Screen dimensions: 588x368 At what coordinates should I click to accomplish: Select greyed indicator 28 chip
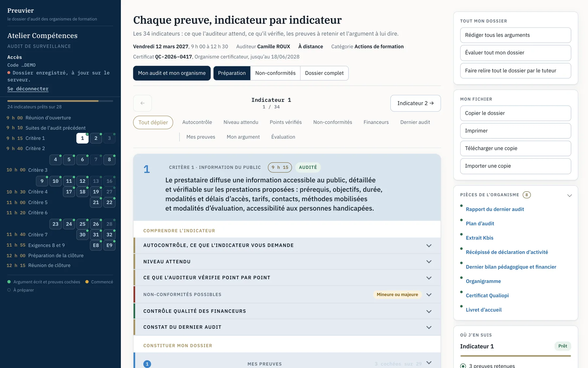pos(109,224)
